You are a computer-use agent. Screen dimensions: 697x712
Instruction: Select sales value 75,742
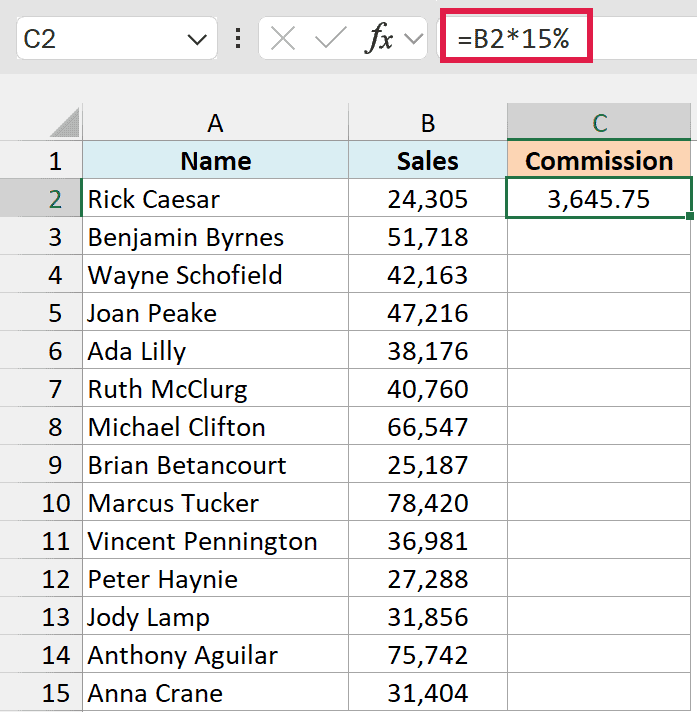point(428,654)
